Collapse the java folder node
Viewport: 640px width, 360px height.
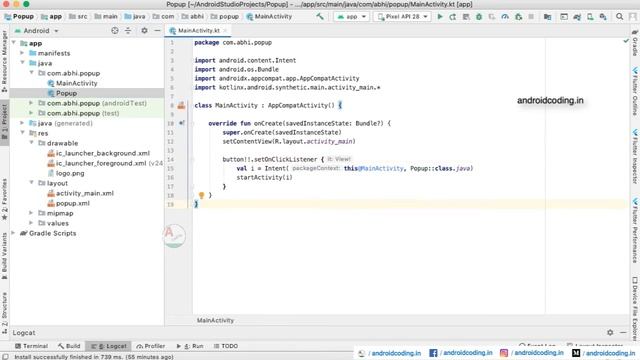click(22, 62)
